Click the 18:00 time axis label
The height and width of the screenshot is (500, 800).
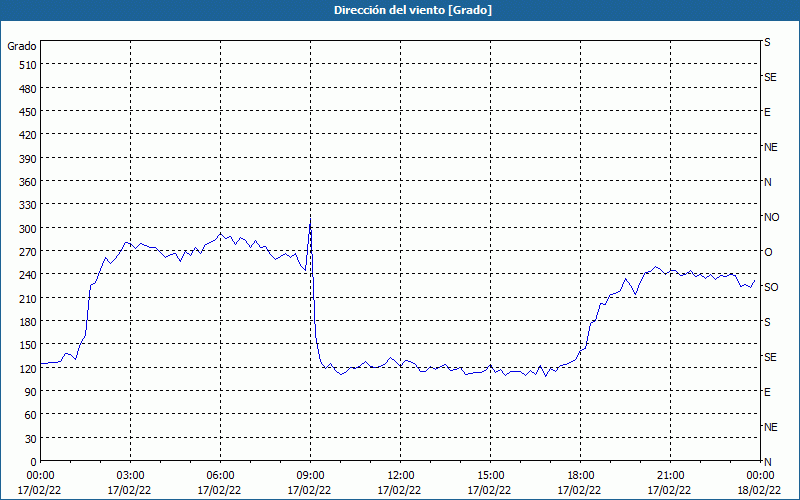pyautogui.click(x=580, y=476)
